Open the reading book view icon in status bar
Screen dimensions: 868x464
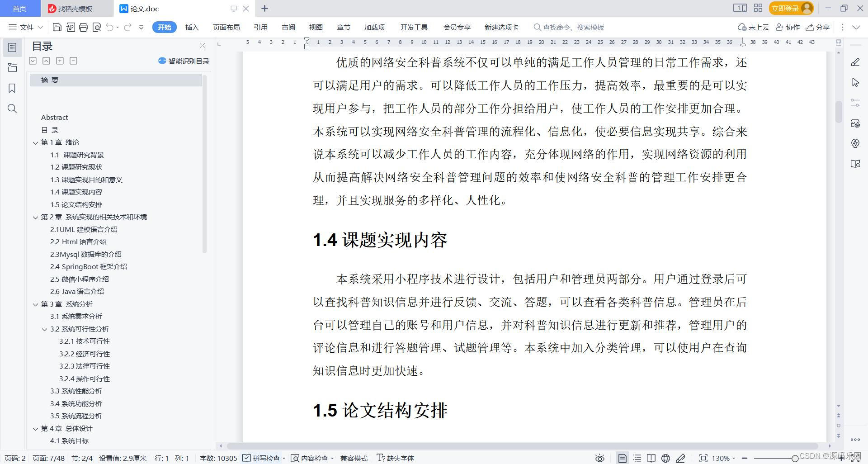pyautogui.click(x=651, y=458)
